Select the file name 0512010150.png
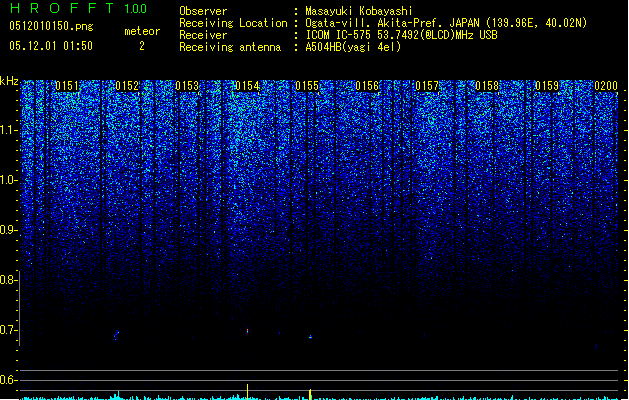629x400 pixels. click(51, 26)
